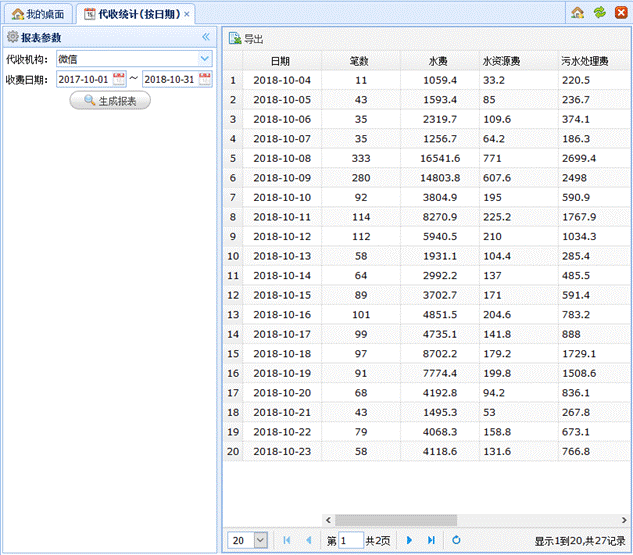Click the 水资源费 value 225.2
The width and height of the screenshot is (633, 555).
point(518,217)
